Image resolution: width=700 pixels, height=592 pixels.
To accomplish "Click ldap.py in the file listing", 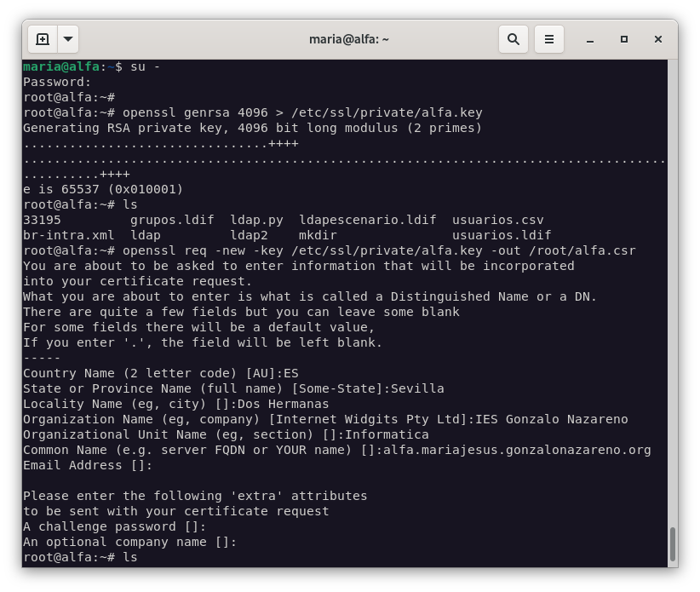I will (256, 220).
